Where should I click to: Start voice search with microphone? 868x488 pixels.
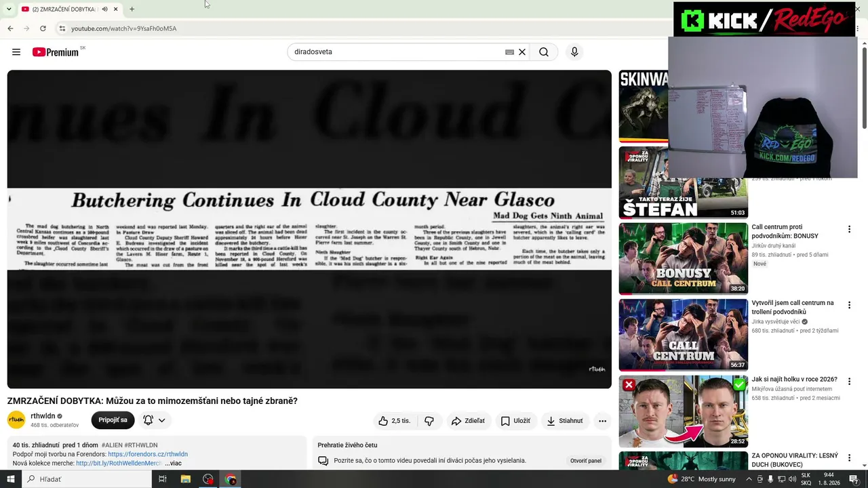pyautogui.click(x=574, y=52)
